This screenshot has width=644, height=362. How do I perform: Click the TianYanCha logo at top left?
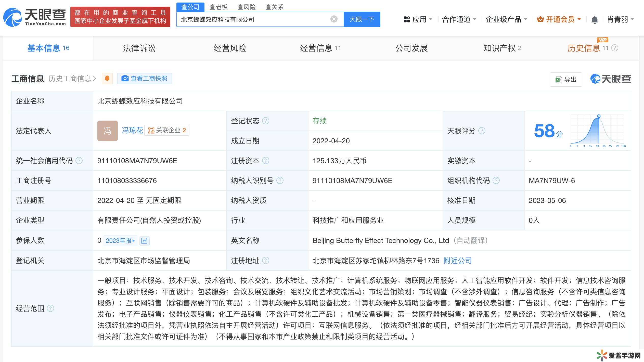(35, 17)
